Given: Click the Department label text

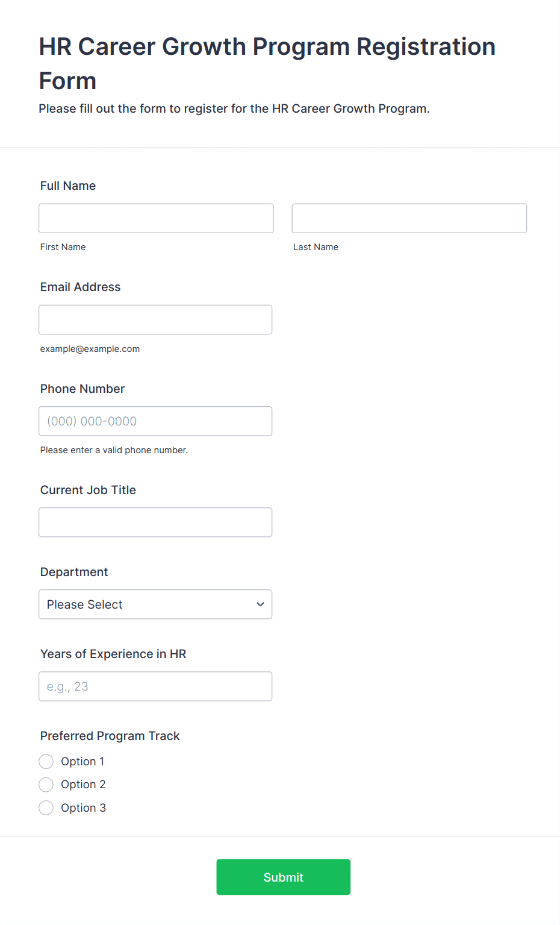Looking at the screenshot, I should 74,572.
